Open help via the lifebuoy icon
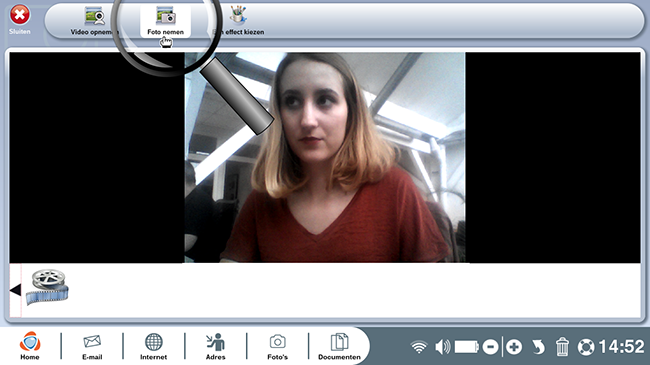This screenshot has height=365, width=650. [x=586, y=347]
